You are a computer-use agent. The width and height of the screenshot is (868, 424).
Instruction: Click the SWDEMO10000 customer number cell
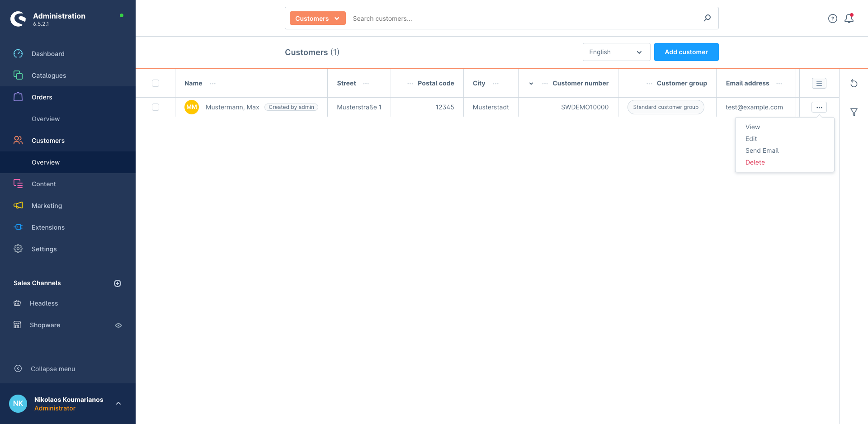pos(585,107)
